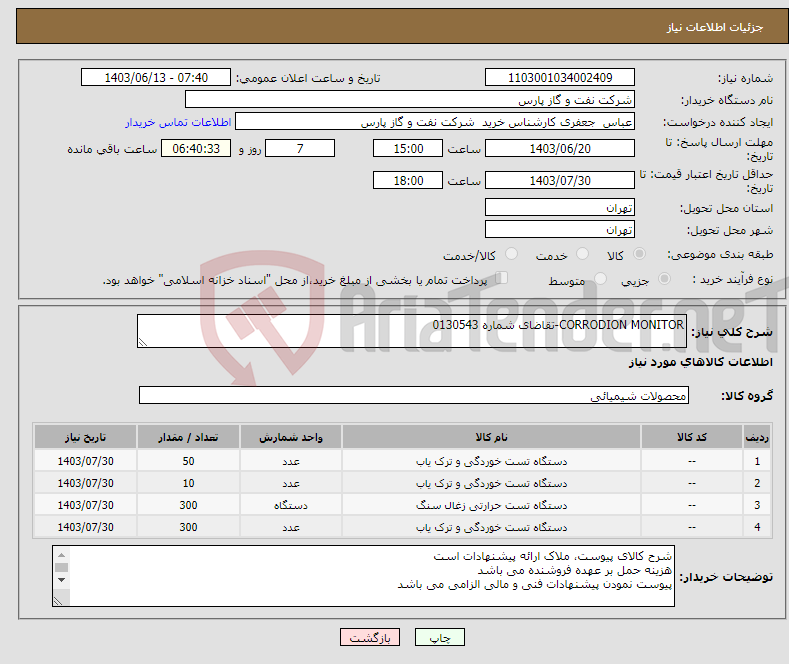Click row 1 date 1403/07/30 cell

point(86,461)
